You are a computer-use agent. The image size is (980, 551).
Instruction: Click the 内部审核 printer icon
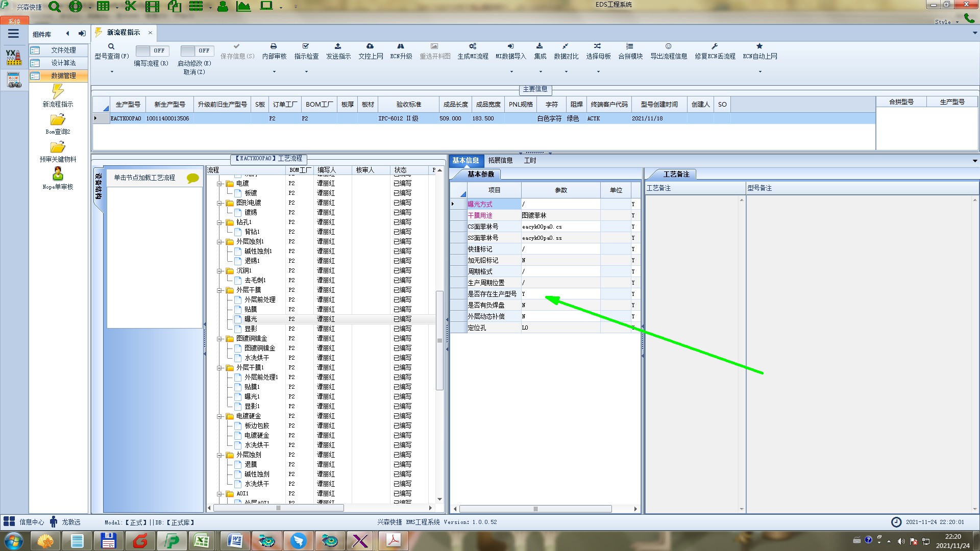(x=274, y=46)
